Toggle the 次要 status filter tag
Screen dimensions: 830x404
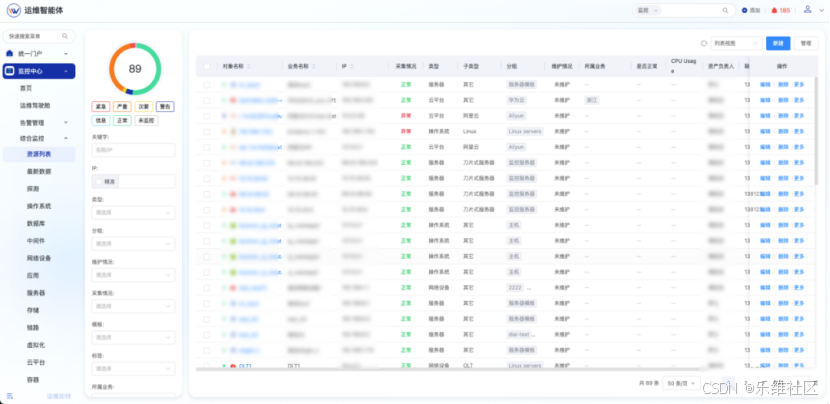(143, 106)
